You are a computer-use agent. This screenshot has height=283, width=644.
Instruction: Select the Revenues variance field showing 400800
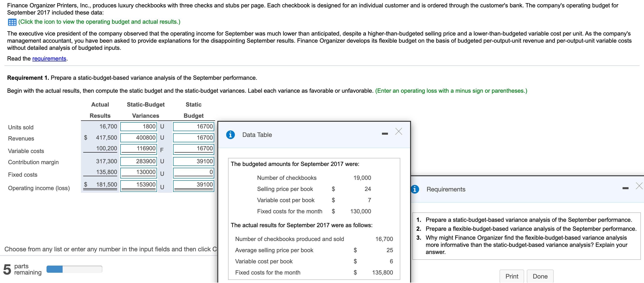138,138
